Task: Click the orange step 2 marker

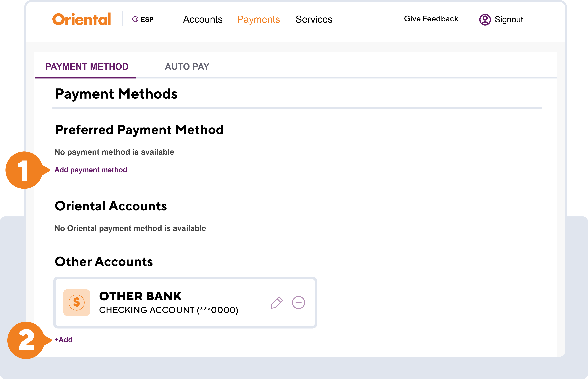Action: pyautogui.click(x=26, y=340)
